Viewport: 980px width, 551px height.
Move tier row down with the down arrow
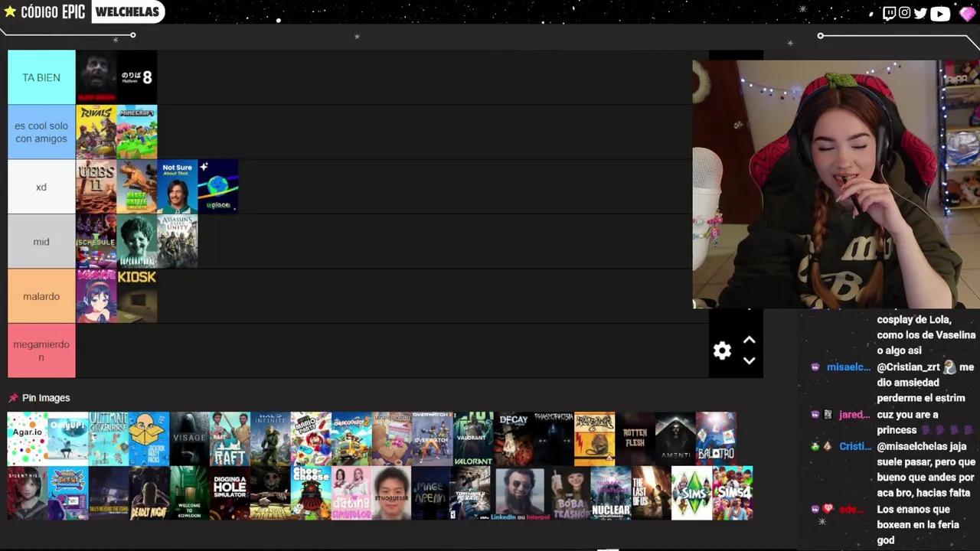(750, 360)
